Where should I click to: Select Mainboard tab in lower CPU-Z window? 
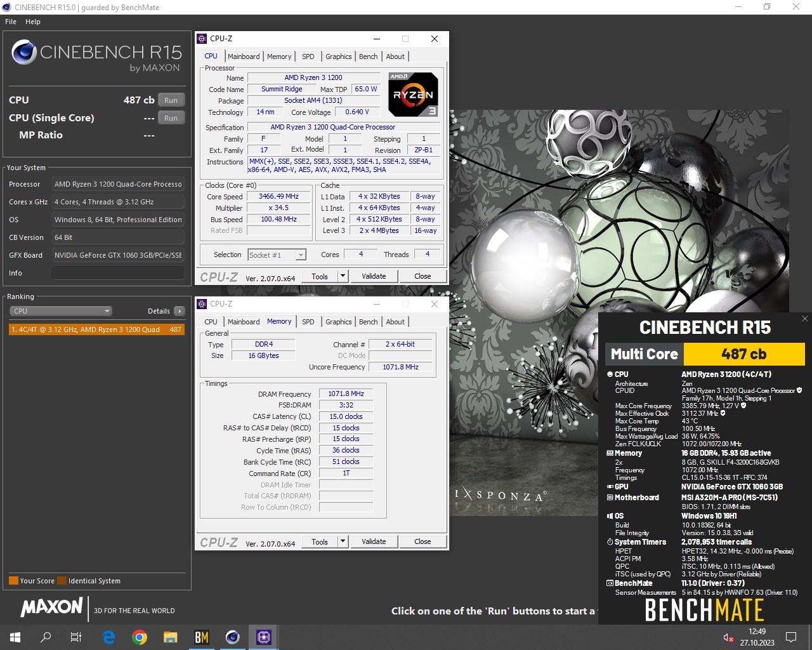pos(244,322)
